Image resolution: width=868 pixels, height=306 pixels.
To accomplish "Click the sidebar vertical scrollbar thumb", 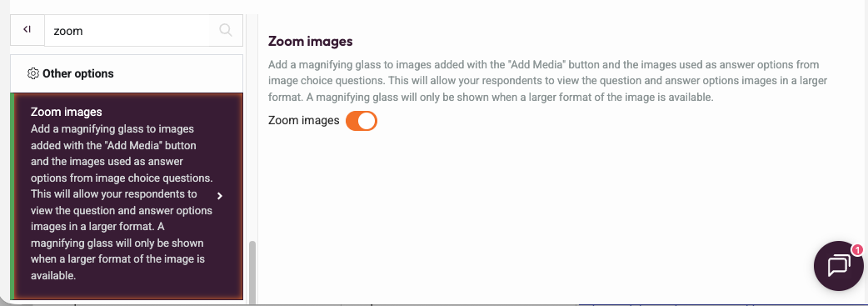I will click(252, 272).
